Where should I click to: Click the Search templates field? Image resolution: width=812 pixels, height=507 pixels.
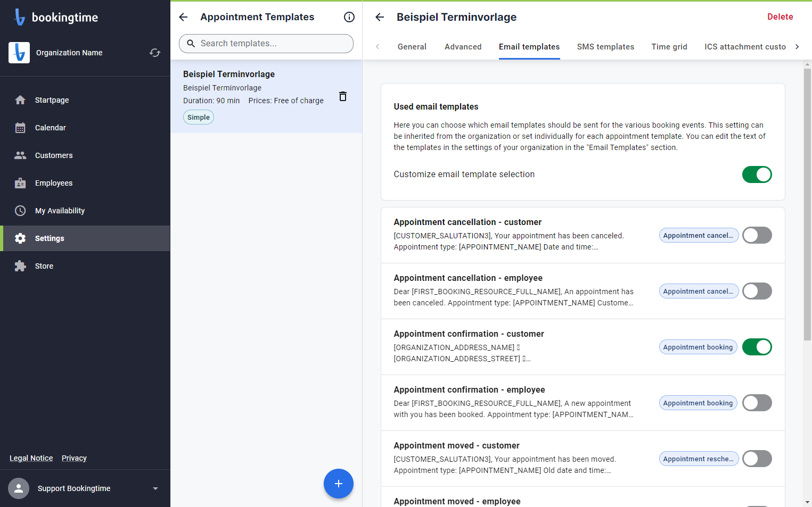click(266, 44)
